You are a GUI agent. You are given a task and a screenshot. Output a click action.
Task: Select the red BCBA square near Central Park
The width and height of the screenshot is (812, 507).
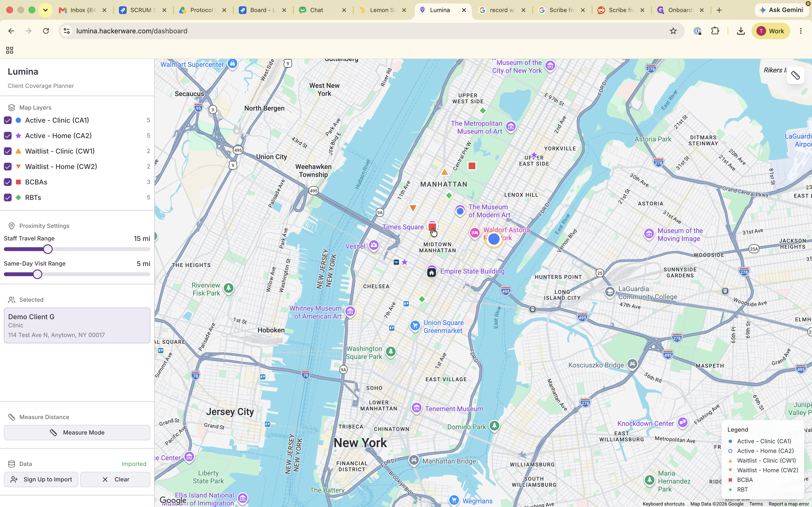point(472,166)
